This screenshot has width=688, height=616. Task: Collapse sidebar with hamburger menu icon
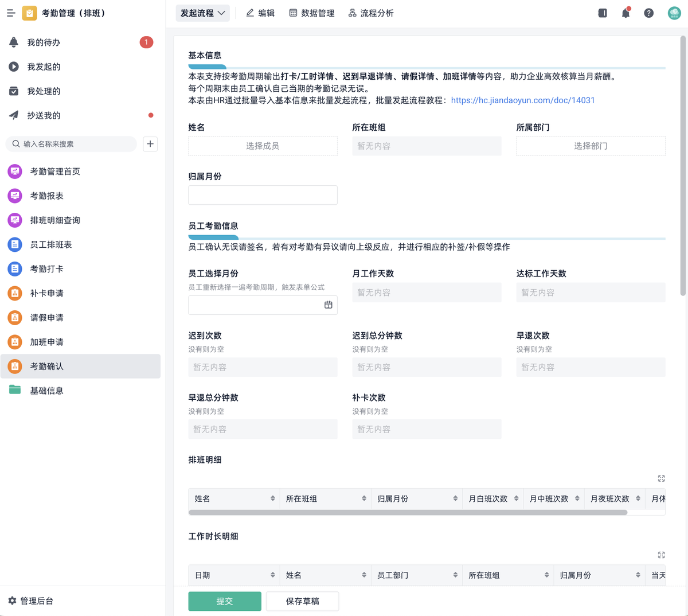tap(10, 13)
